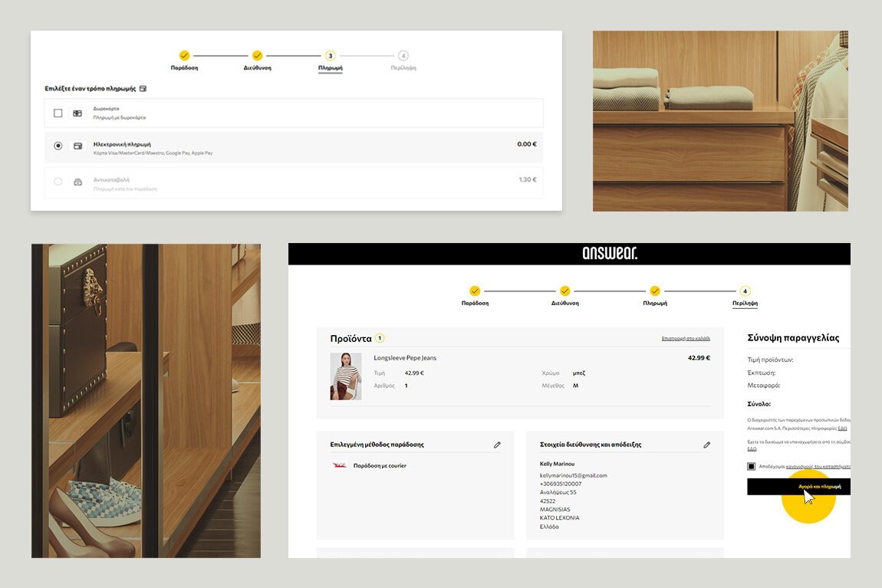
Task: Edit address and receipt details with pencil icon
Action: [x=706, y=445]
